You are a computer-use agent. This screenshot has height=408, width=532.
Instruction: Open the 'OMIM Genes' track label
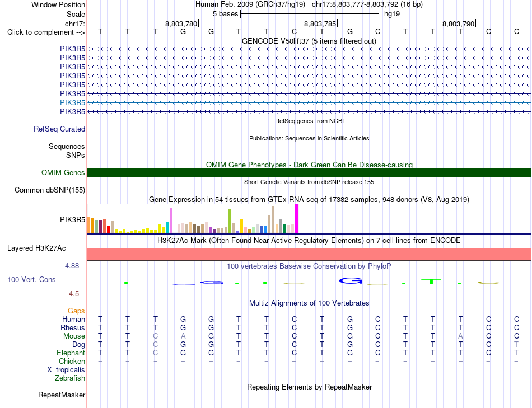pyautogui.click(x=63, y=172)
